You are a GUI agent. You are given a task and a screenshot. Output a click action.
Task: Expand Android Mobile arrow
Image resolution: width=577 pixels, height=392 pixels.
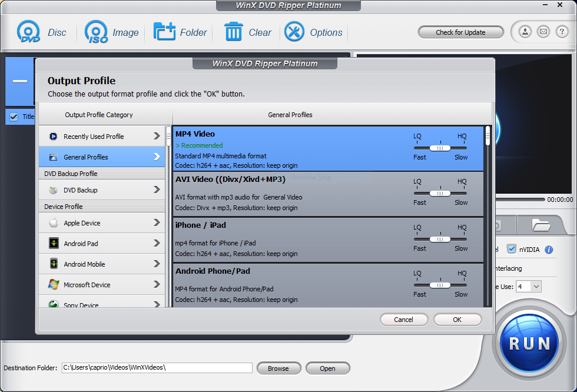click(x=157, y=264)
